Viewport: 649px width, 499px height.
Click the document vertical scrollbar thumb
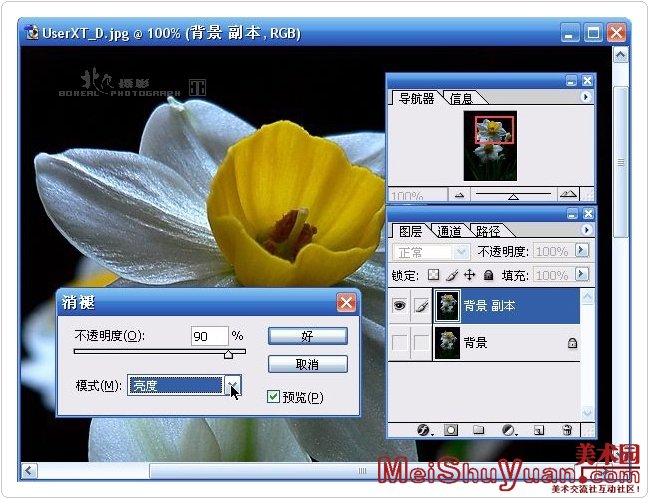[x=620, y=162]
